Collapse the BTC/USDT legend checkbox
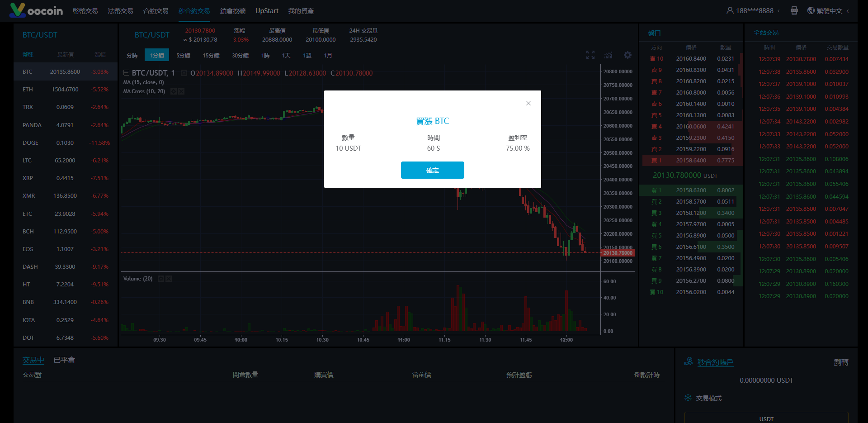 click(126, 73)
